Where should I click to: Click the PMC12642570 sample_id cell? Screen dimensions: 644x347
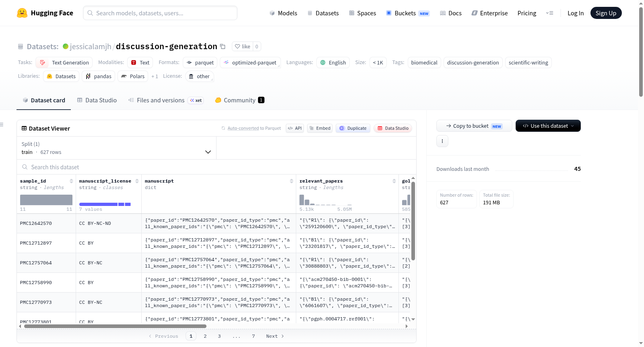pos(46,223)
